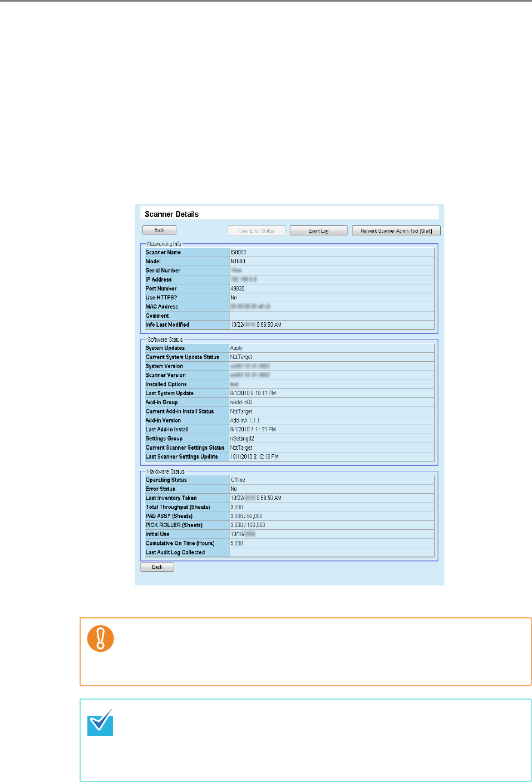
Task: Click the orange exclamation attention icon
Action: 101,638
